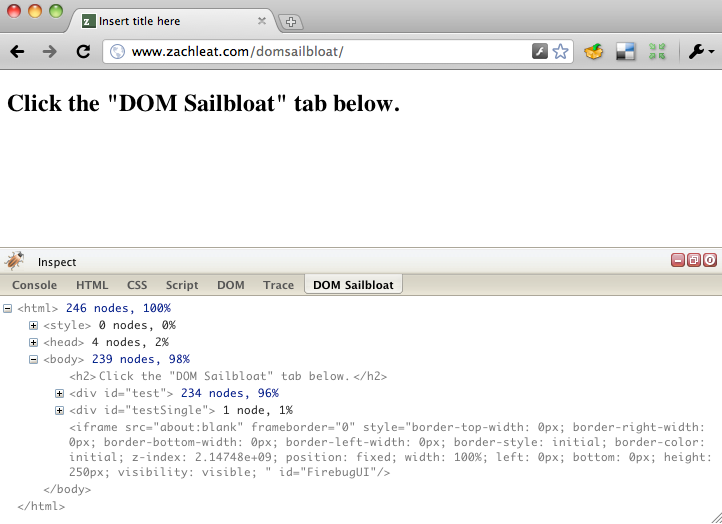This screenshot has height=524, width=722.
Task: Expand the <style> node
Action: (x=33, y=326)
